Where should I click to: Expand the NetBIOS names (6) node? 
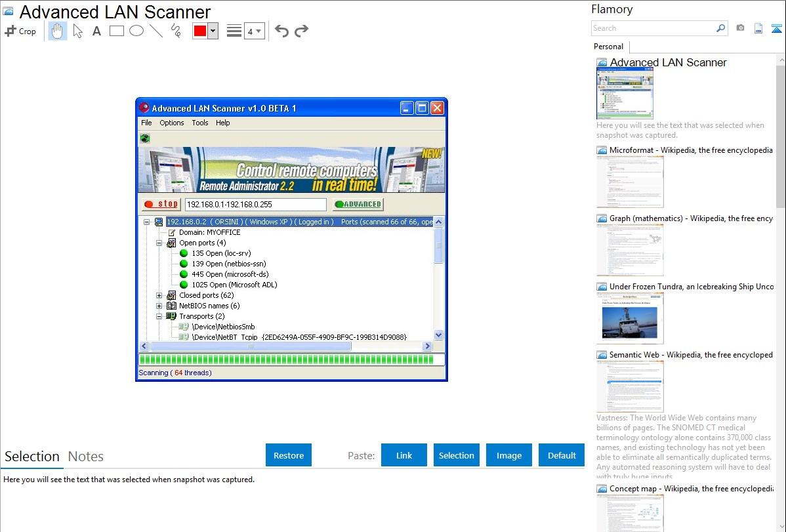click(x=159, y=306)
